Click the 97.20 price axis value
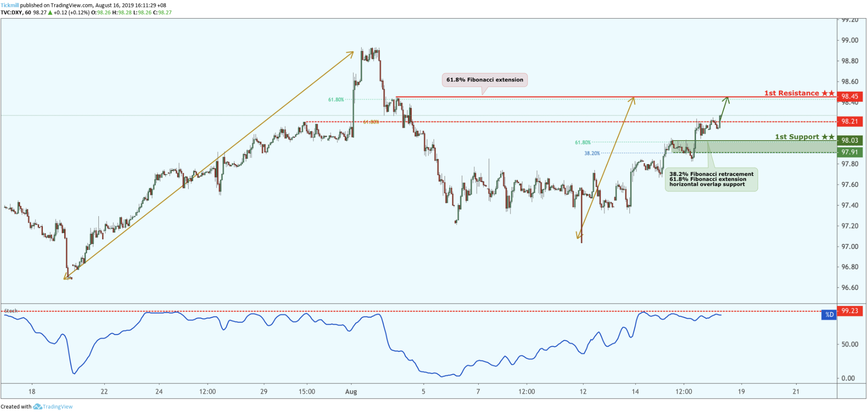868x414 pixels. (850, 226)
